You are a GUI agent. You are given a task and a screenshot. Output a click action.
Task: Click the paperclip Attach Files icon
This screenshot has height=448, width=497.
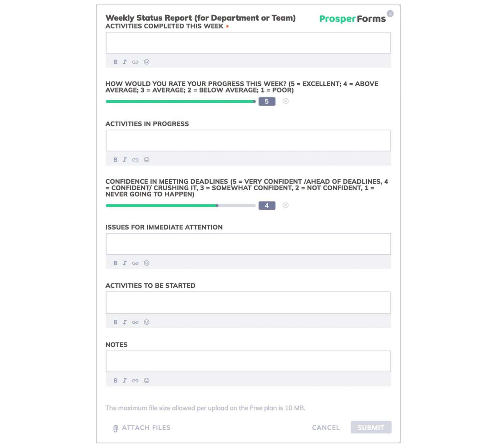click(x=115, y=427)
